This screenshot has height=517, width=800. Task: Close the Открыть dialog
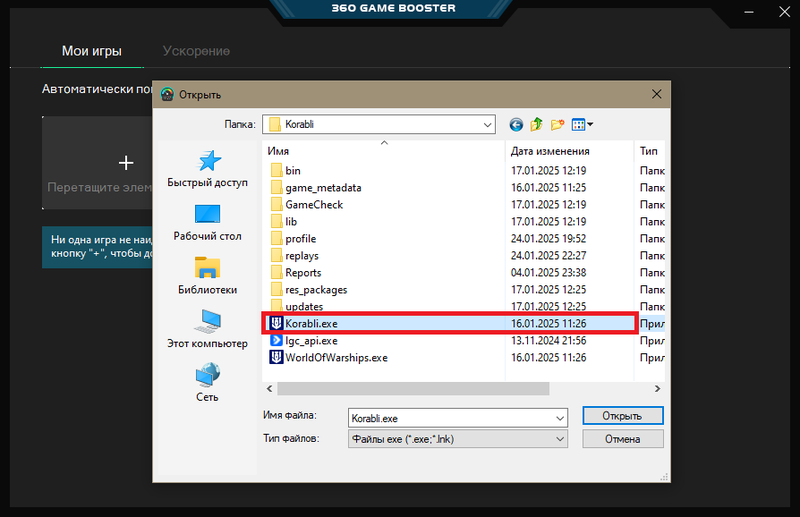point(657,94)
